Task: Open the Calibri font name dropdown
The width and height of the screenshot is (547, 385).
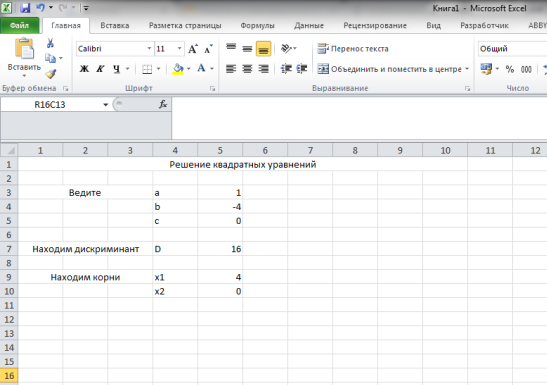Action: [149, 48]
